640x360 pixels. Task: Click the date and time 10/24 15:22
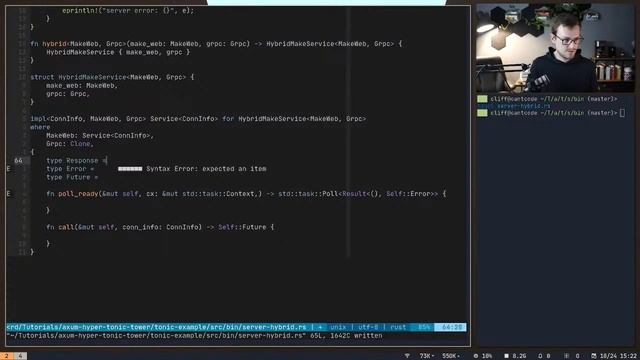pyautogui.click(x=614, y=356)
